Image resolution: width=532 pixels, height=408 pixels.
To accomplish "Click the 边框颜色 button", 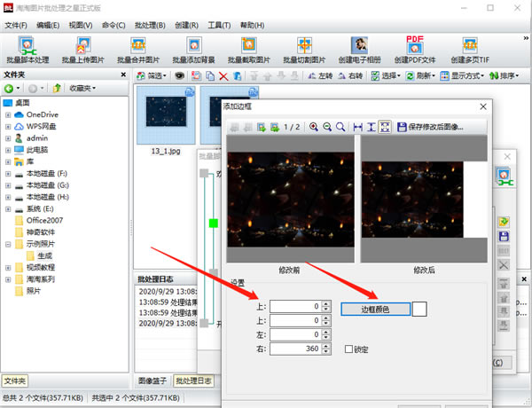I will pyautogui.click(x=376, y=309).
